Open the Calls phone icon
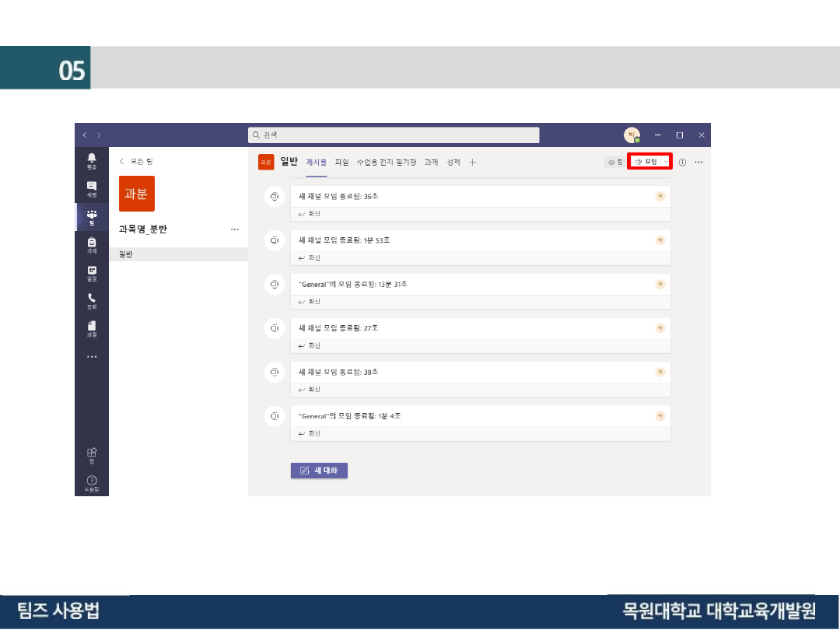Viewport: 840px width, 630px height. coord(92,300)
